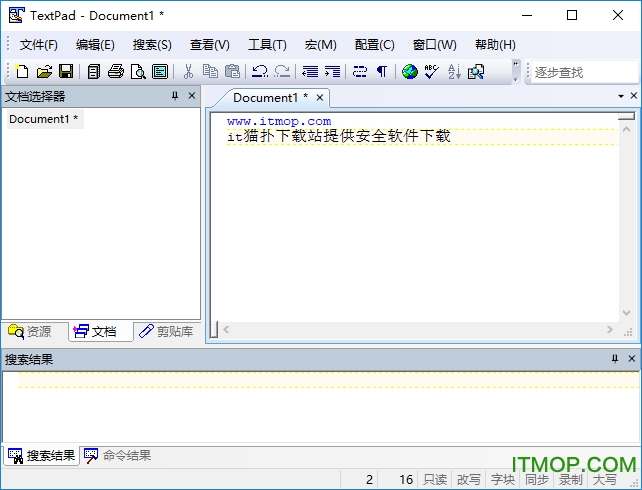Cut selection with scissors icon
Image resolution: width=642 pixels, height=490 pixels.
[188, 72]
